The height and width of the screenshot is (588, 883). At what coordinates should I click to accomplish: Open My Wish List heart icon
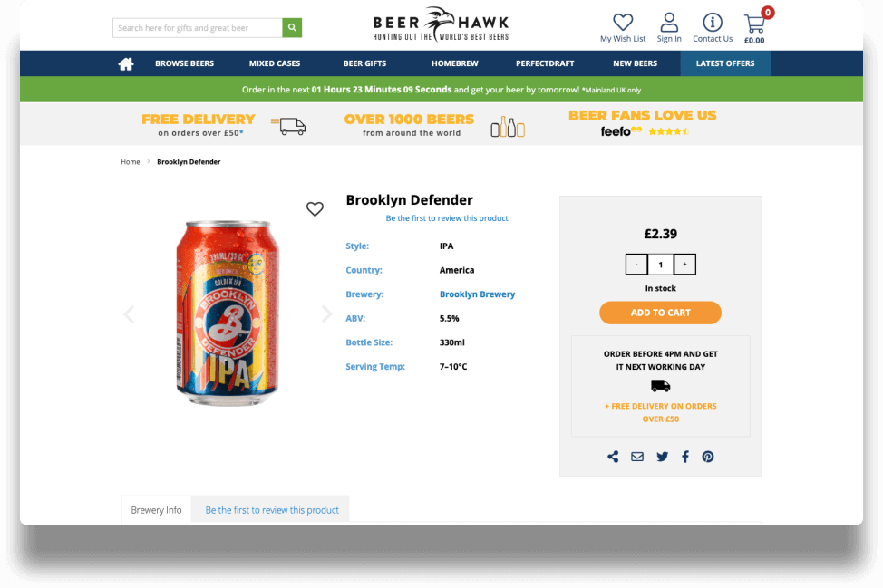623,22
